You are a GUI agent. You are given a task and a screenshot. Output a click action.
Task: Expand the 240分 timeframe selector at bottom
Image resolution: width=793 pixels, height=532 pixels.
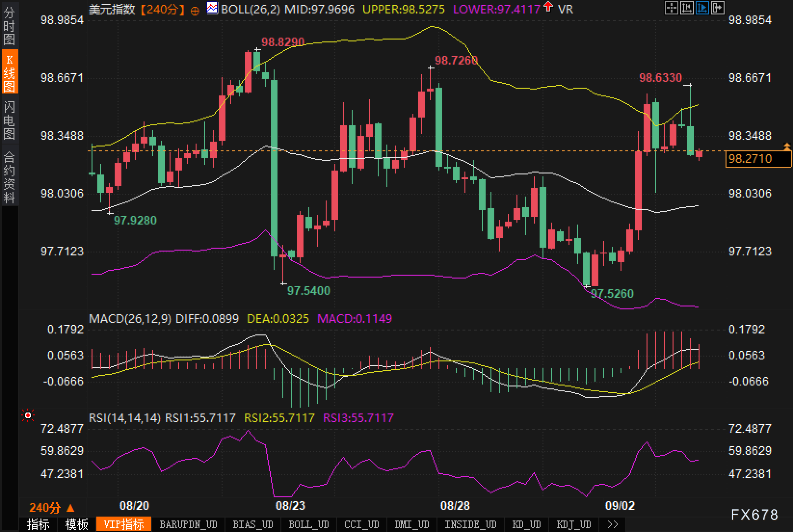click(52, 507)
